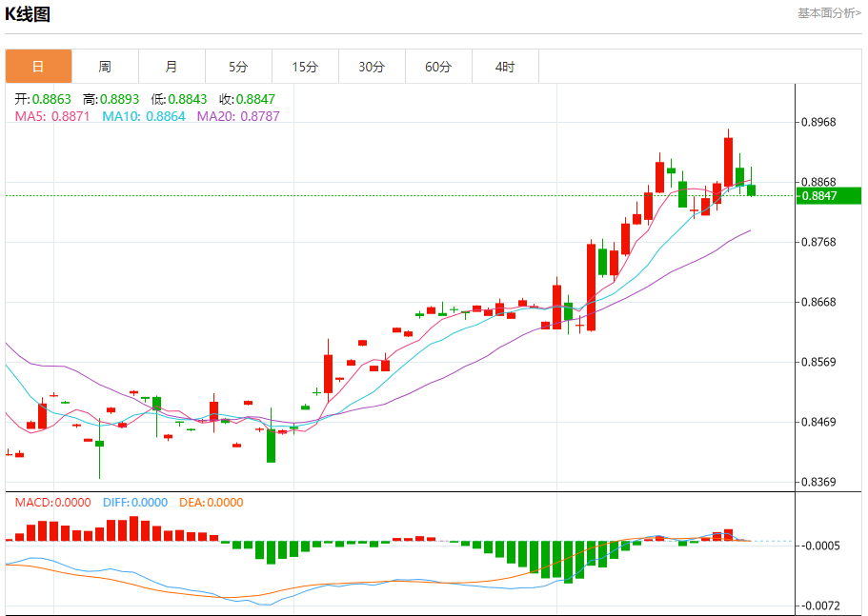The height and width of the screenshot is (616, 868).
Task: Open the 5分 interval tab
Action: [238, 67]
